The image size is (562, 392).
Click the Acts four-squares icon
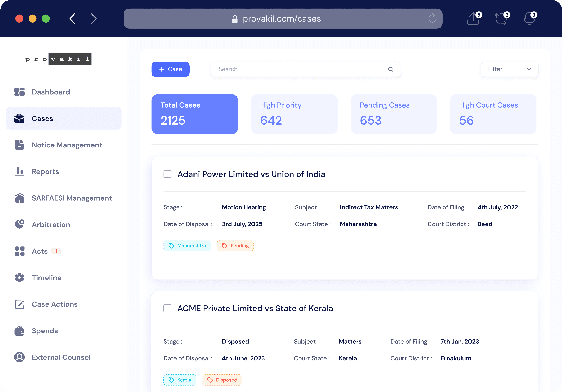[x=20, y=251]
